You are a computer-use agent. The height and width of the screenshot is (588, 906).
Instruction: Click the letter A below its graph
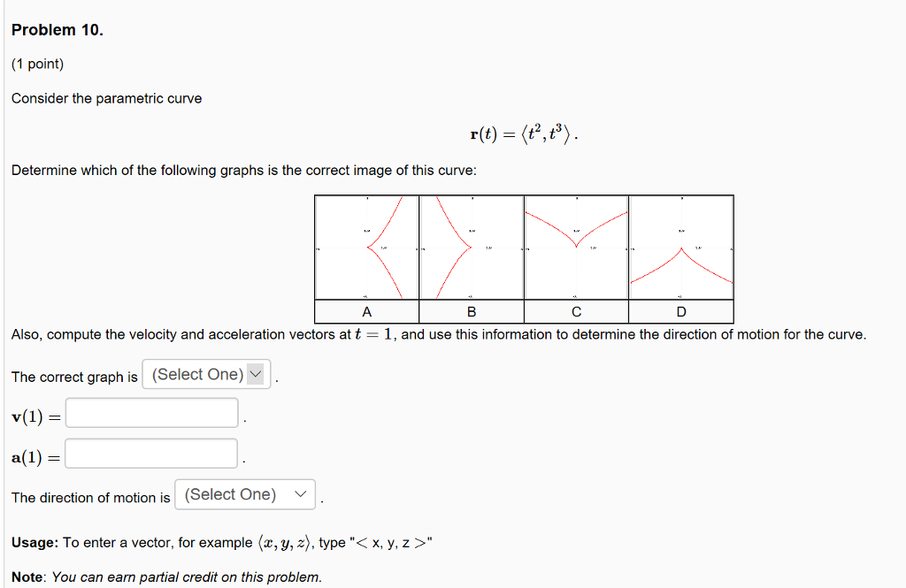click(367, 310)
